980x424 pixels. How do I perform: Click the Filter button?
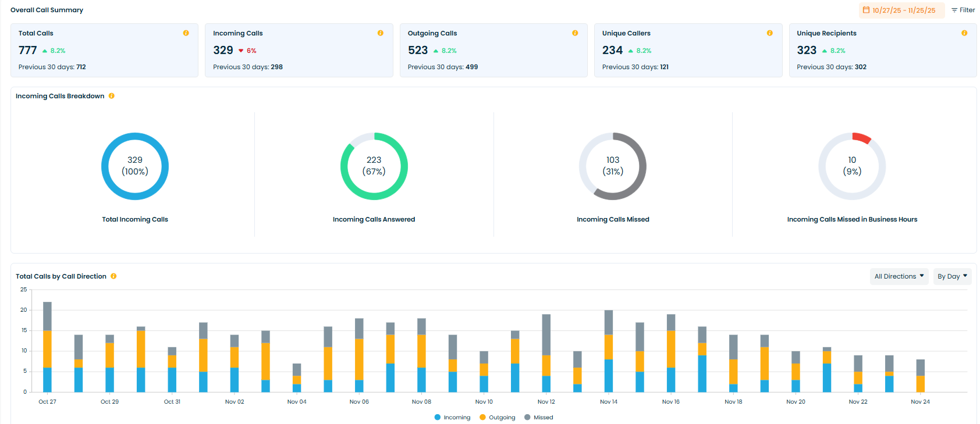[x=963, y=10]
